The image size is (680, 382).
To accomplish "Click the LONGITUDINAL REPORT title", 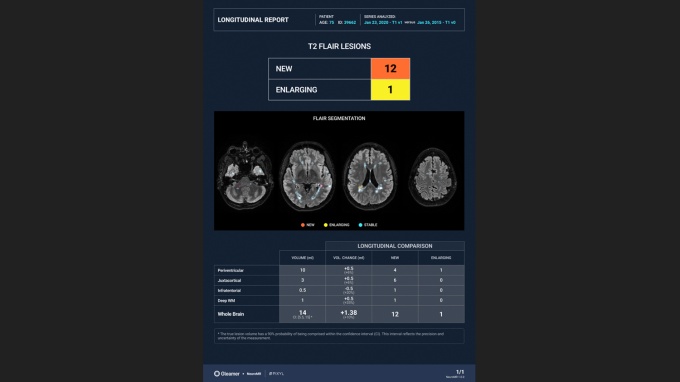I will pos(253,20).
